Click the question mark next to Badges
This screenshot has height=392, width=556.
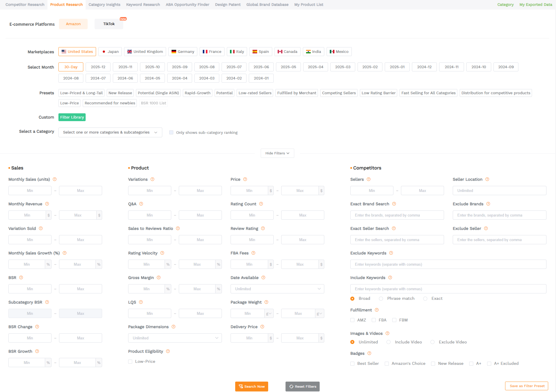(369, 353)
